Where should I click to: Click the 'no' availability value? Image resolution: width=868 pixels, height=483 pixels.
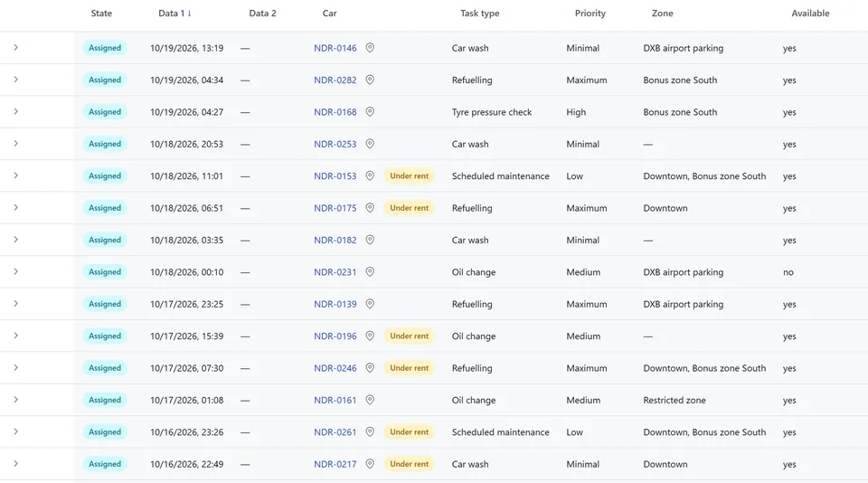pyautogui.click(x=788, y=272)
